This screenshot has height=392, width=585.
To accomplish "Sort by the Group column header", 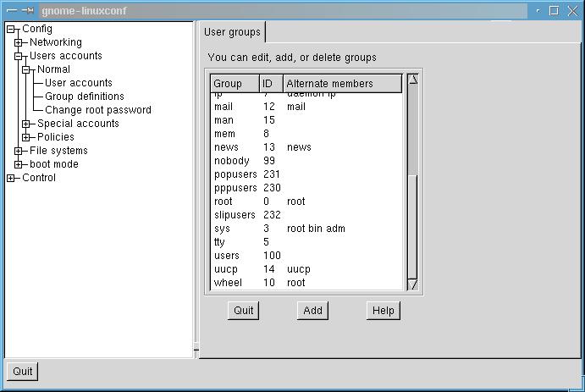I will 235,83.
